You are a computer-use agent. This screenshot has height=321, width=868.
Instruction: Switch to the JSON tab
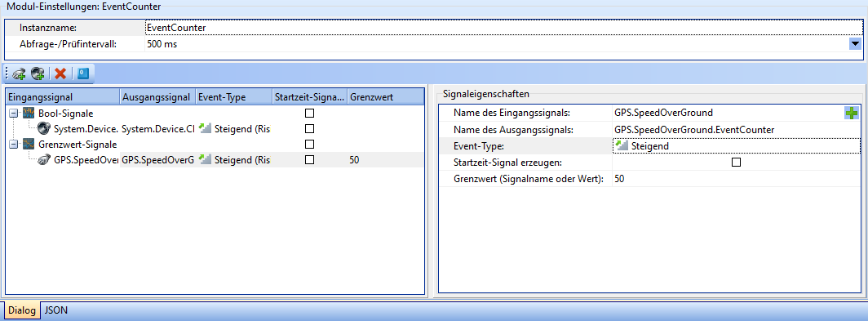(56, 310)
